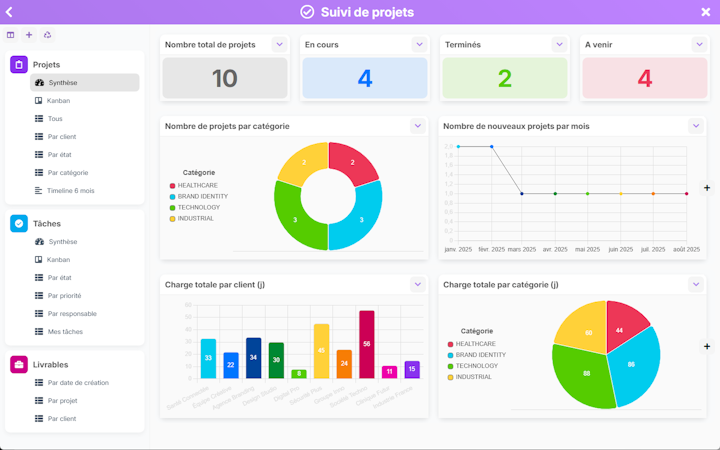
Task: Toggle INDUSTRIAL legend in category donut chart
Action: (191, 219)
